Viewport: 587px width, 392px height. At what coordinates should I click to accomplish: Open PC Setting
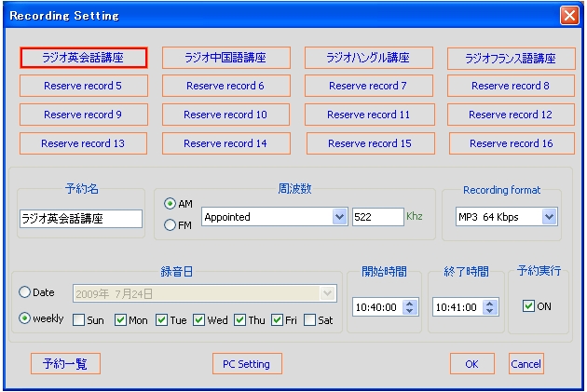point(247,363)
